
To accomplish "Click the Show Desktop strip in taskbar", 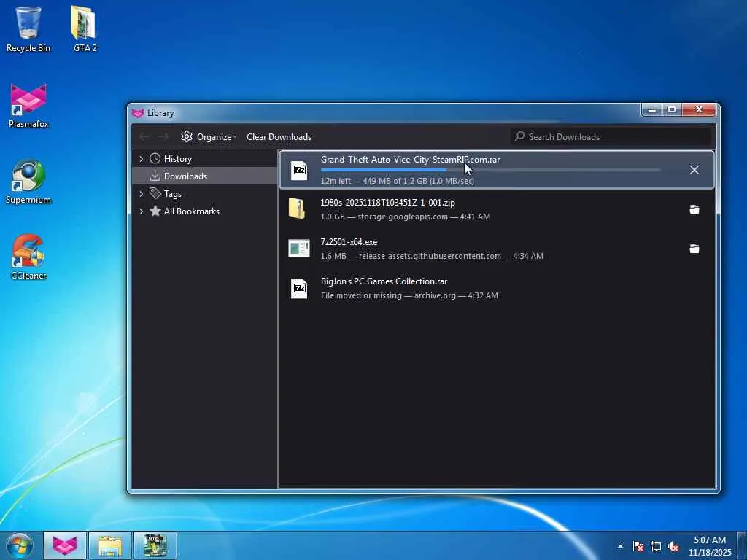I will tap(742, 545).
